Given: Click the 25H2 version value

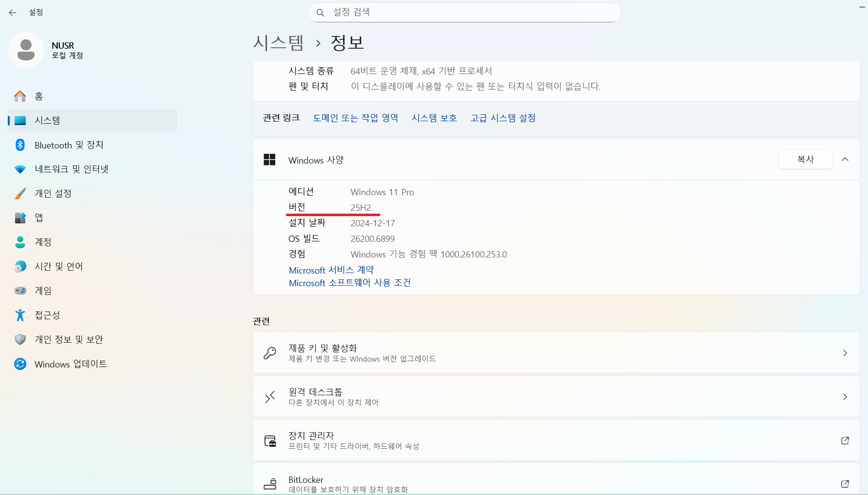Looking at the screenshot, I should [x=361, y=208].
